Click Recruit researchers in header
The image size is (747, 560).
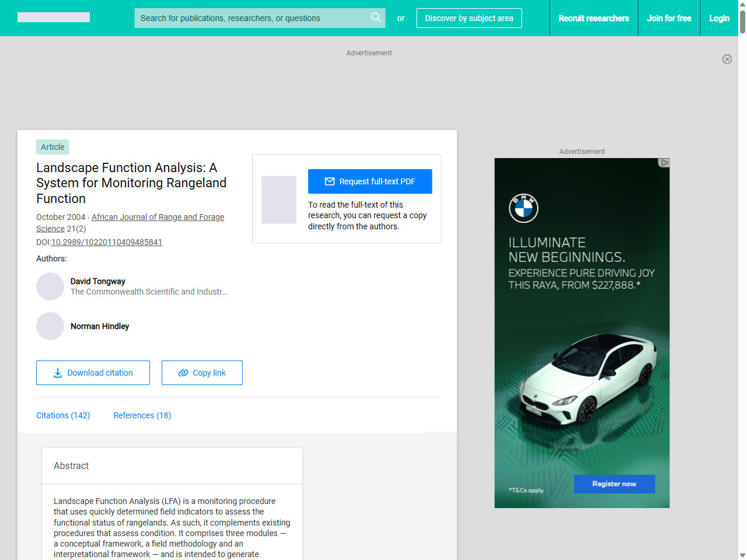coord(594,18)
